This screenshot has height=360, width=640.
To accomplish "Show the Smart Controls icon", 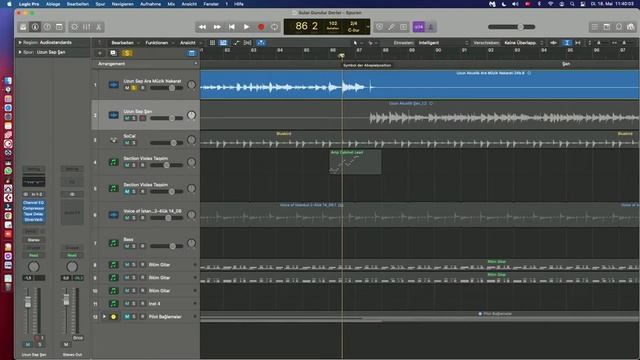I will point(75,27).
